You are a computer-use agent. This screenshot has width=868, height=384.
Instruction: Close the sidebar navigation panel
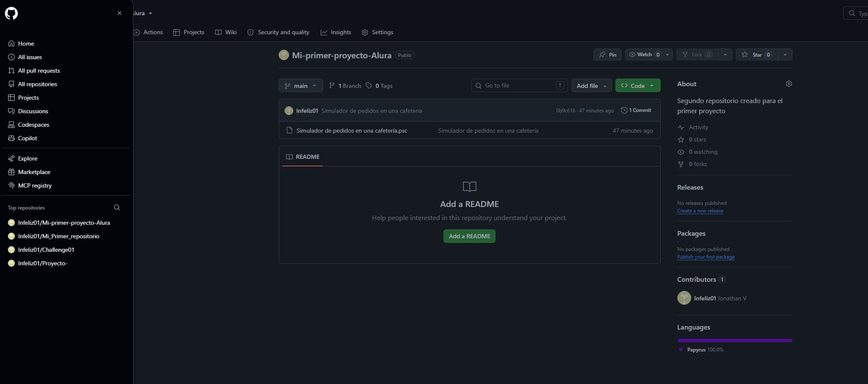pyautogui.click(x=120, y=13)
